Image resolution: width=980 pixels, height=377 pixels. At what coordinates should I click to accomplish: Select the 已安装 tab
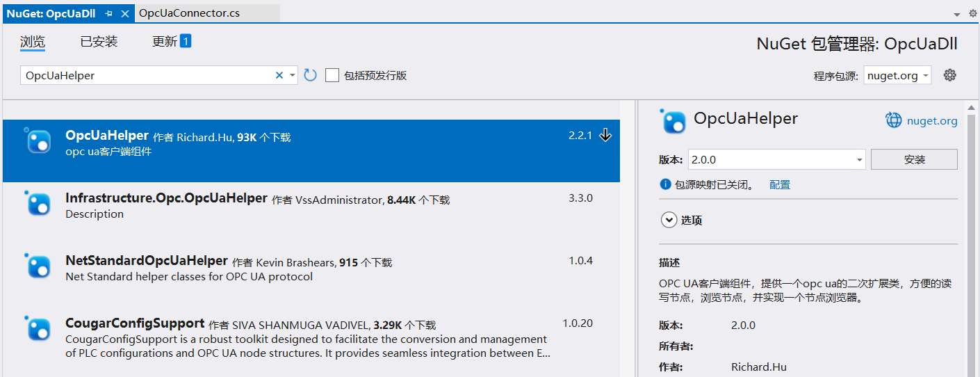(x=99, y=42)
